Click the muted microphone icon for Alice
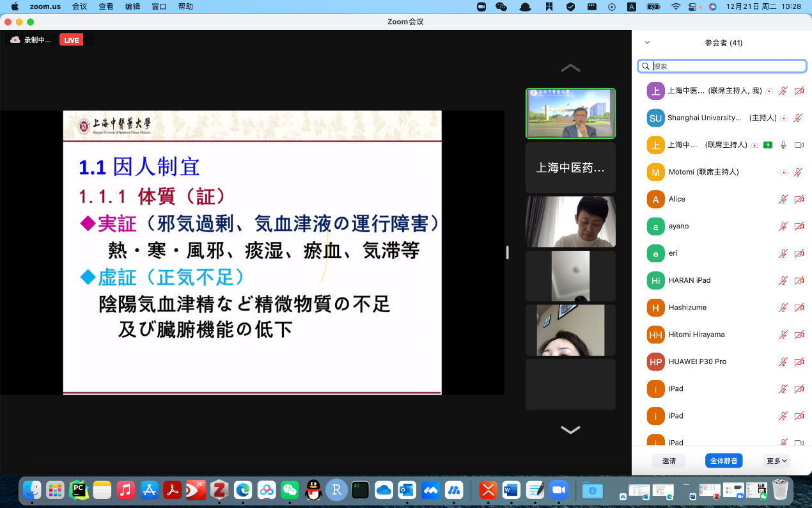 (x=783, y=200)
